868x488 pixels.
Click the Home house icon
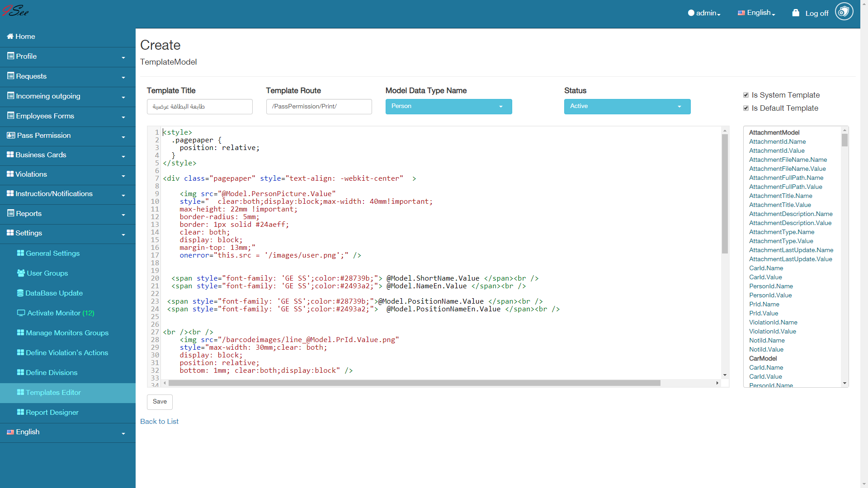[10, 37]
